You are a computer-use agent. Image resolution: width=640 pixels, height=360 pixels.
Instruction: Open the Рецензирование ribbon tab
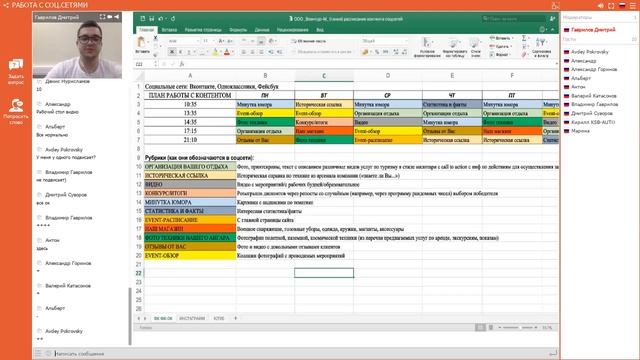point(292,30)
